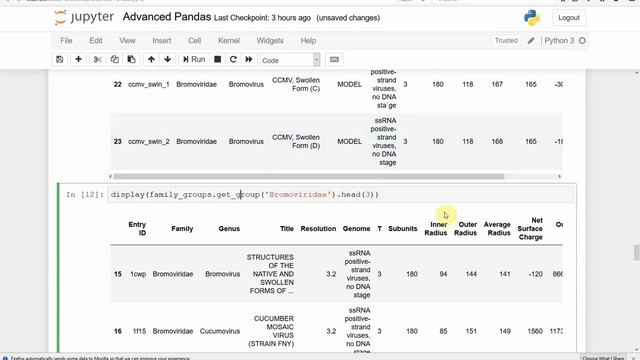Viewport: 640px width, 360px height.
Task: Open the View menu
Action: point(127,40)
